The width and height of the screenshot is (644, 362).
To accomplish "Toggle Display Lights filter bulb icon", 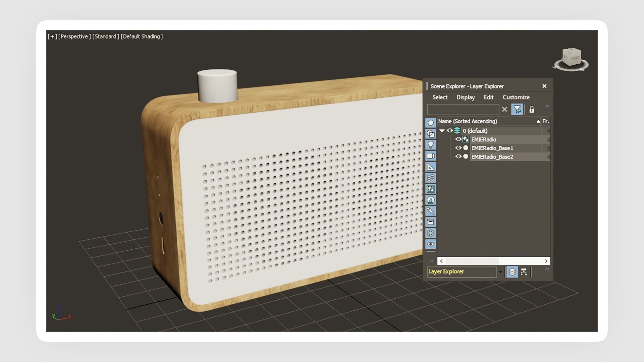I will coord(431,145).
